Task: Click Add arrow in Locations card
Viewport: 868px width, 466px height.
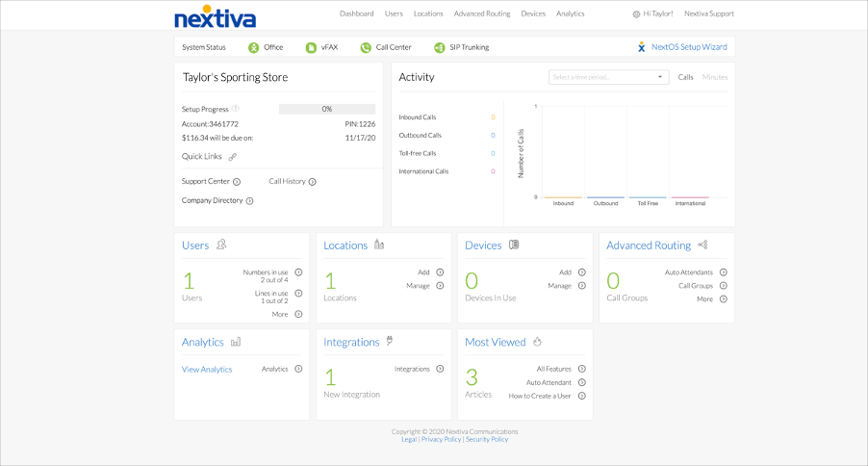Action: tap(440, 272)
